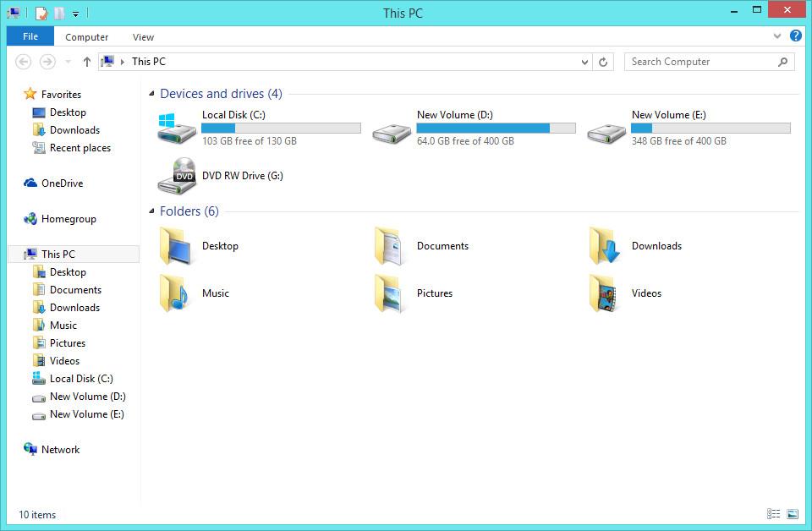Open OneDrive from the navigation pane
Image resolution: width=812 pixels, height=531 pixels.
click(x=62, y=183)
